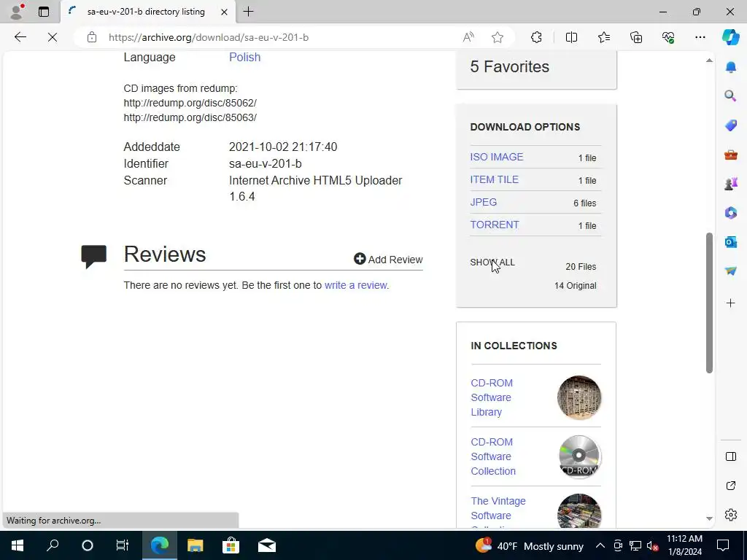The width and height of the screenshot is (747, 560).
Task: Download the TORRENT file
Action: click(495, 225)
